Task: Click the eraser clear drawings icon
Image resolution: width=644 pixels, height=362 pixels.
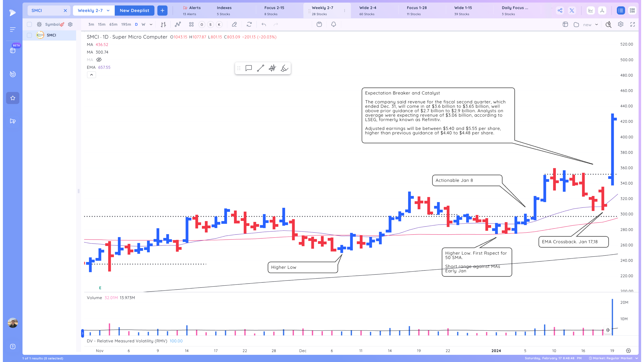Action: 234,24
